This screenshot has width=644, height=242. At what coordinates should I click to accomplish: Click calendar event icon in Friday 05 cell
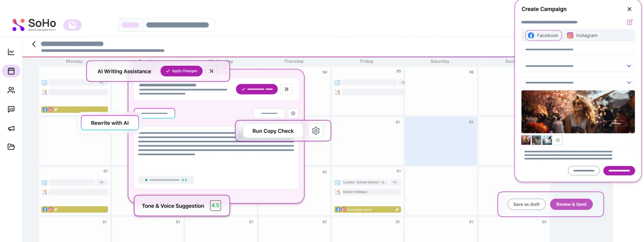(x=337, y=83)
